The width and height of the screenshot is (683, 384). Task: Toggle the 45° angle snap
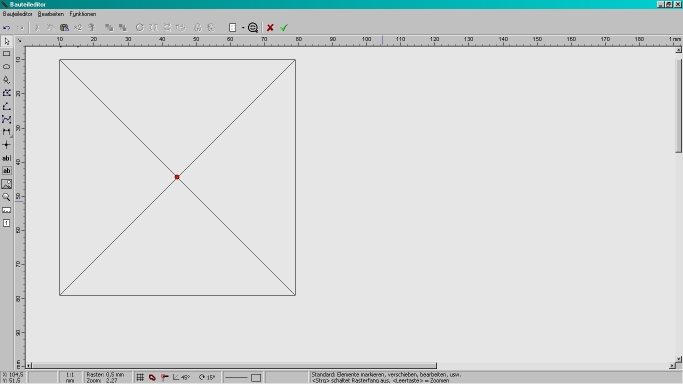pyautogui.click(x=181, y=377)
